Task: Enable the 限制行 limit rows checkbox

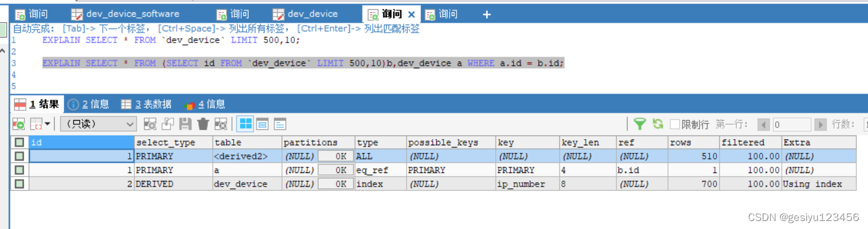Action: coord(675,124)
